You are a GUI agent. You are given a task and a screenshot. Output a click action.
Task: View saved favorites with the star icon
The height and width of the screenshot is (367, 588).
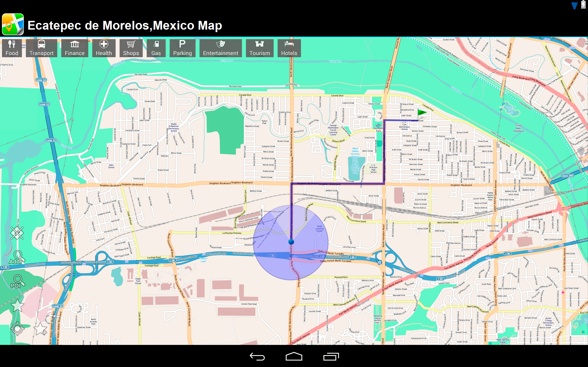click(17, 305)
